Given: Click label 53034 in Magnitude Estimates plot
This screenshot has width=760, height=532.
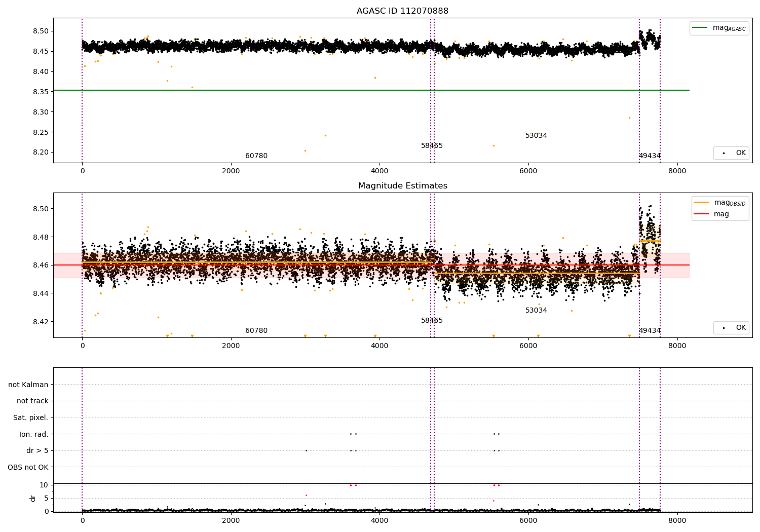Looking at the screenshot, I should tap(536, 311).
